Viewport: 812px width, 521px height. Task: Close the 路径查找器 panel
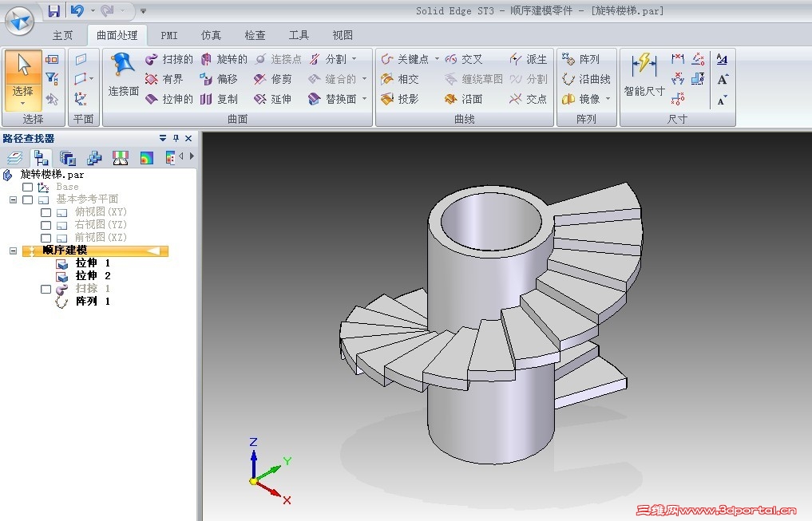(188, 138)
